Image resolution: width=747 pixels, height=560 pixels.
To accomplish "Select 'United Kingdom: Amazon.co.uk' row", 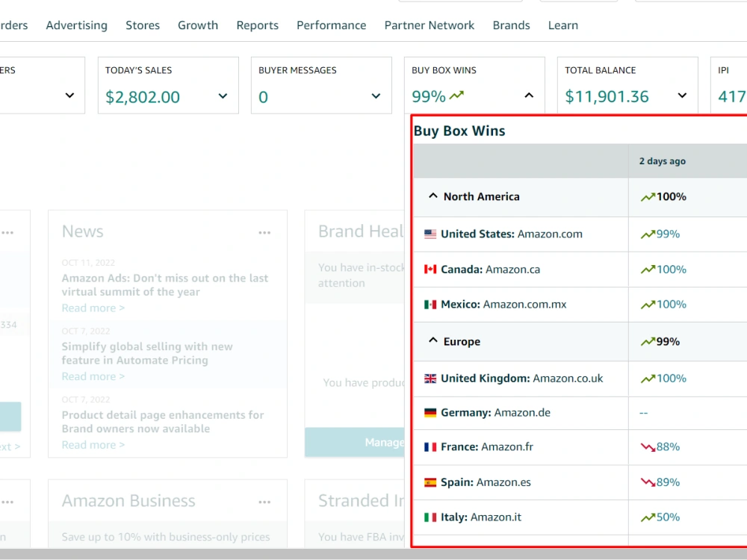I will [x=580, y=379].
